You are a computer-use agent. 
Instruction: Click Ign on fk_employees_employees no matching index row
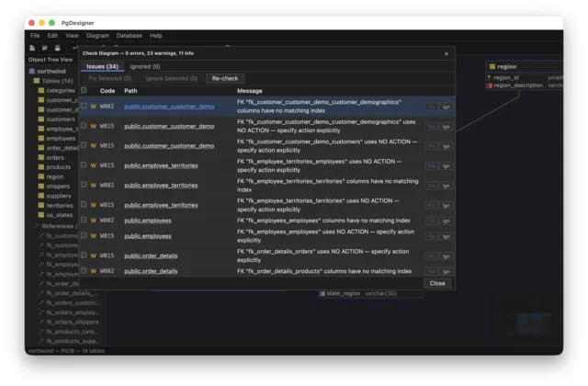[446, 221]
